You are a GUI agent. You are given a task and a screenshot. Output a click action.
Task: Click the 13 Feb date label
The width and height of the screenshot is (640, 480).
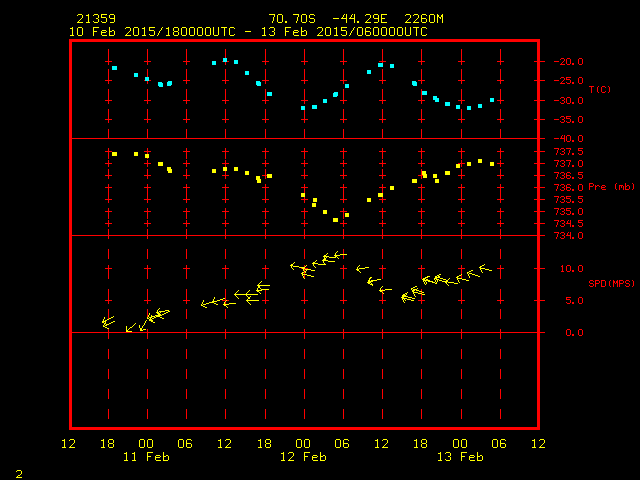pos(460,457)
